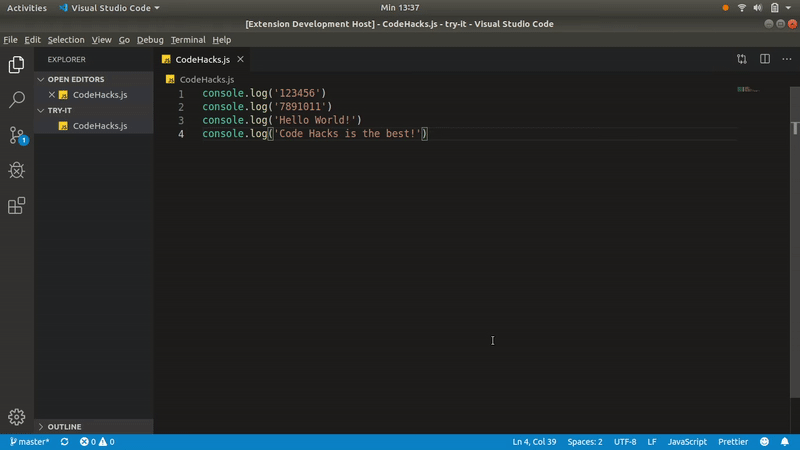This screenshot has height=450, width=800.
Task: Select the CodeHacks.js editor tab
Action: (x=203, y=59)
